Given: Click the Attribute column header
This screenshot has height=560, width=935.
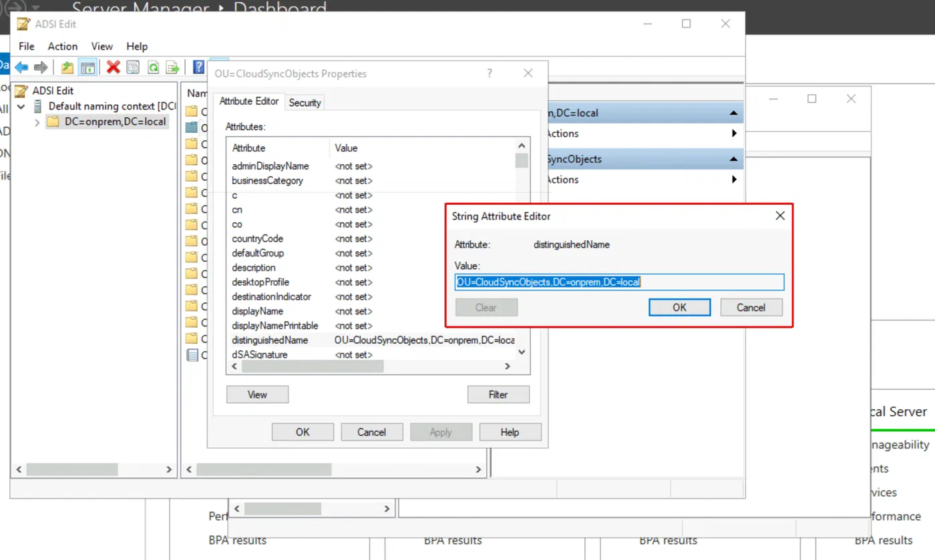Looking at the screenshot, I should tap(278, 148).
